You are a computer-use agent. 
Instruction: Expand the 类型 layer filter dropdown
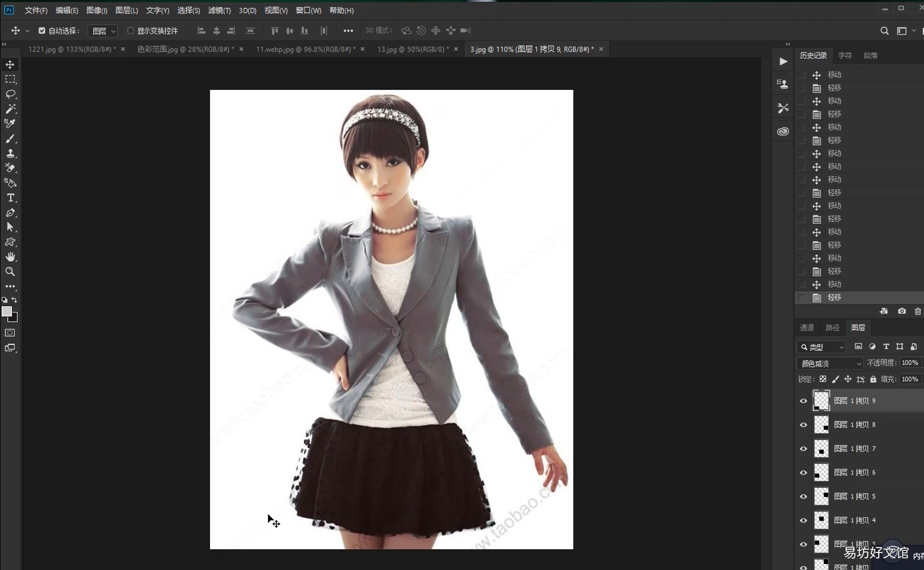(821, 347)
